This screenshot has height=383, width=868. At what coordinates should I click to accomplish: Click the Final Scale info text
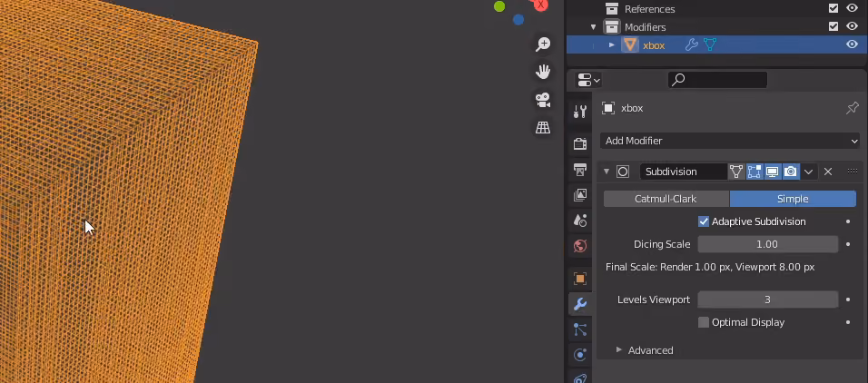click(x=710, y=267)
